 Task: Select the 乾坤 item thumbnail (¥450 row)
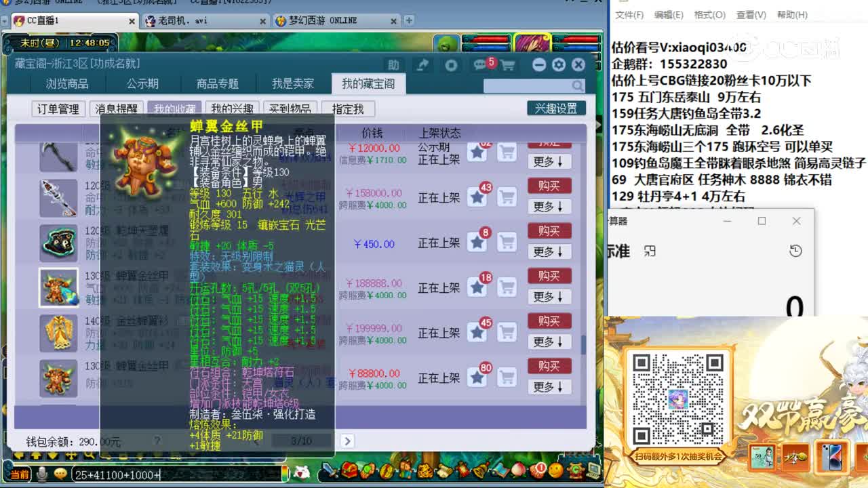[58, 242]
